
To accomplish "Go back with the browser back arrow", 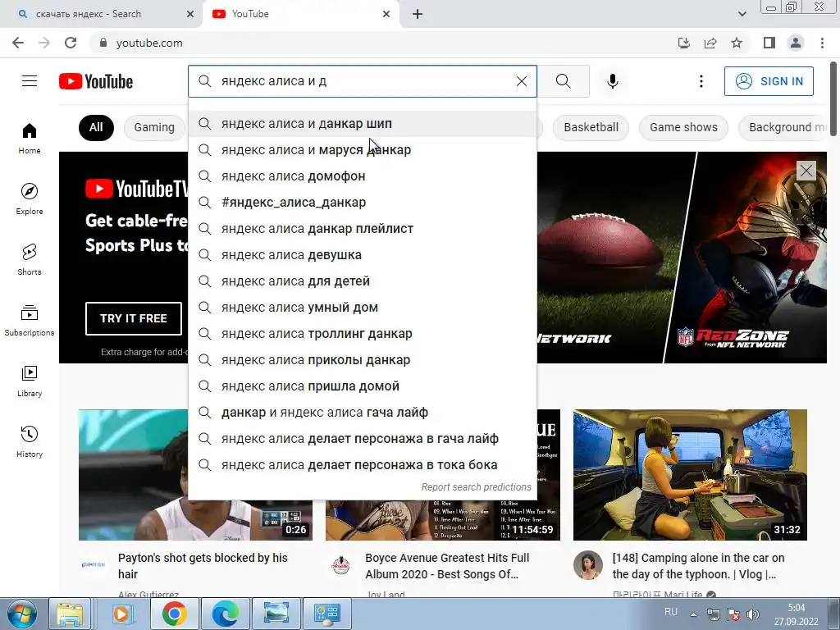I will tap(18, 43).
